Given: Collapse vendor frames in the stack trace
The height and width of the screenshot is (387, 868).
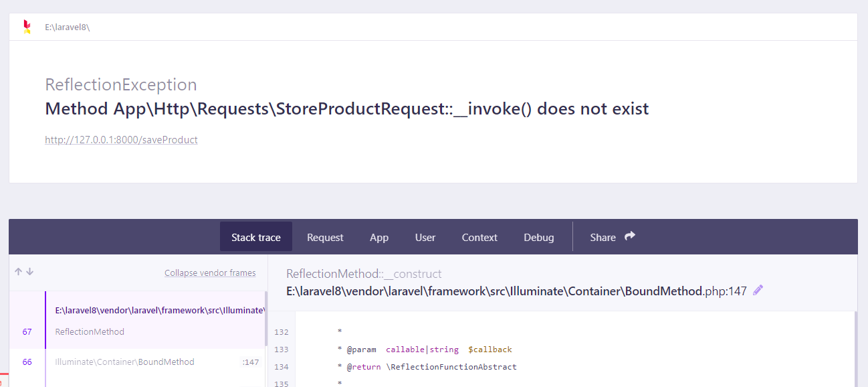Looking at the screenshot, I should coord(210,273).
